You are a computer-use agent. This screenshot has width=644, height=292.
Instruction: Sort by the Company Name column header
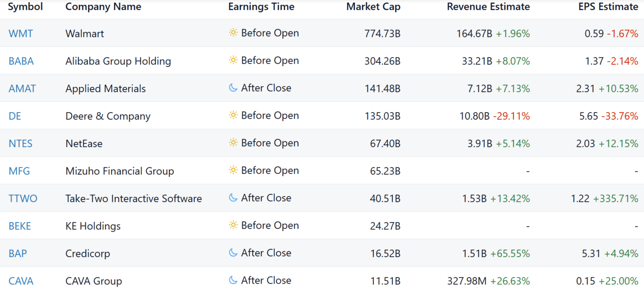point(103,7)
